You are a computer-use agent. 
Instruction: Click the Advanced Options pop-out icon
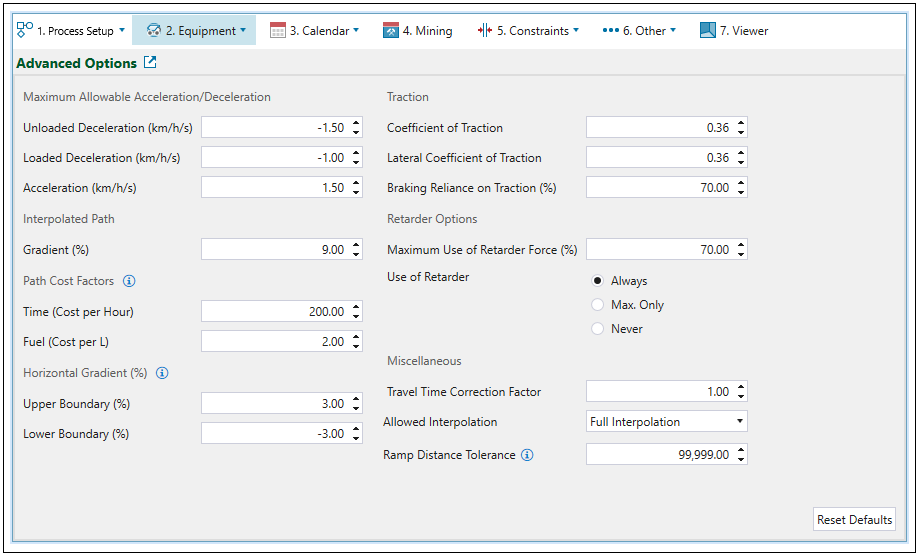coord(150,63)
